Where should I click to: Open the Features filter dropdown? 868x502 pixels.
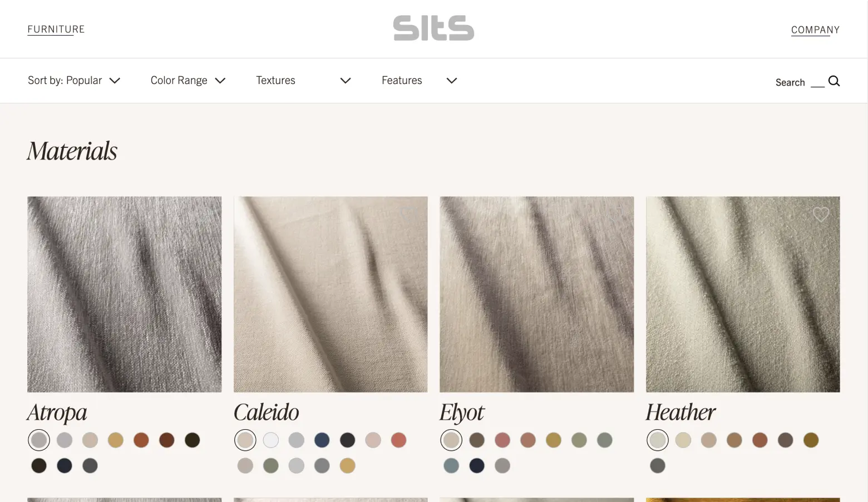(x=420, y=81)
